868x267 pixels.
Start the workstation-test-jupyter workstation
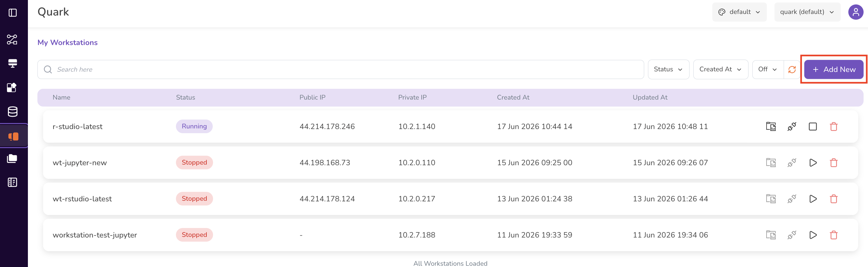click(813, 235)
